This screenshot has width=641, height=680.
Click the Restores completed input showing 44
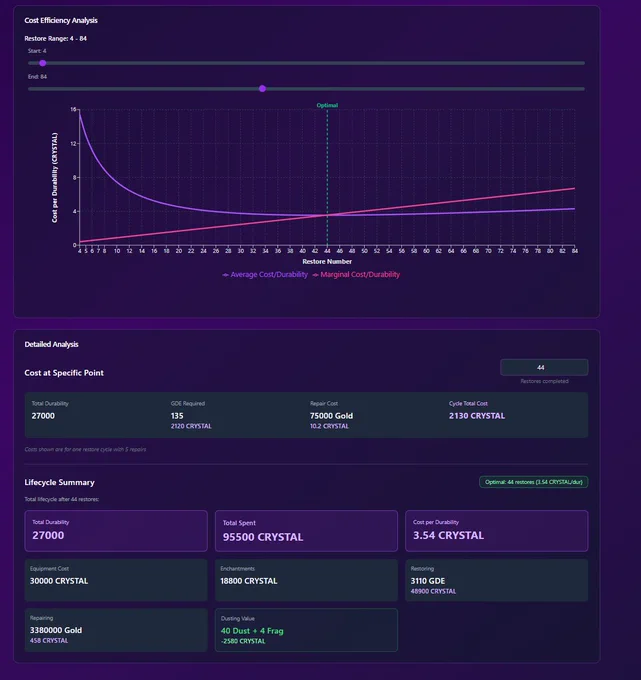(x=544, y=367)
